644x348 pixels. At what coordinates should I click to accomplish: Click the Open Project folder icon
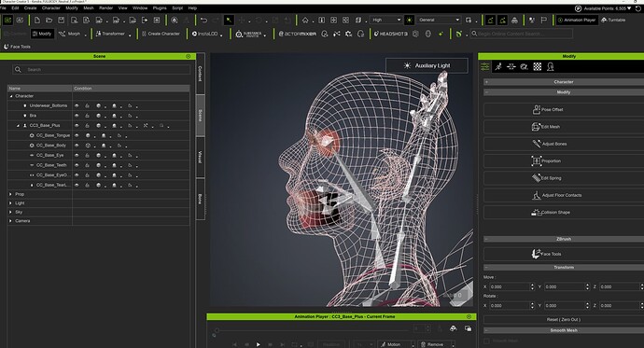[49, 21]
